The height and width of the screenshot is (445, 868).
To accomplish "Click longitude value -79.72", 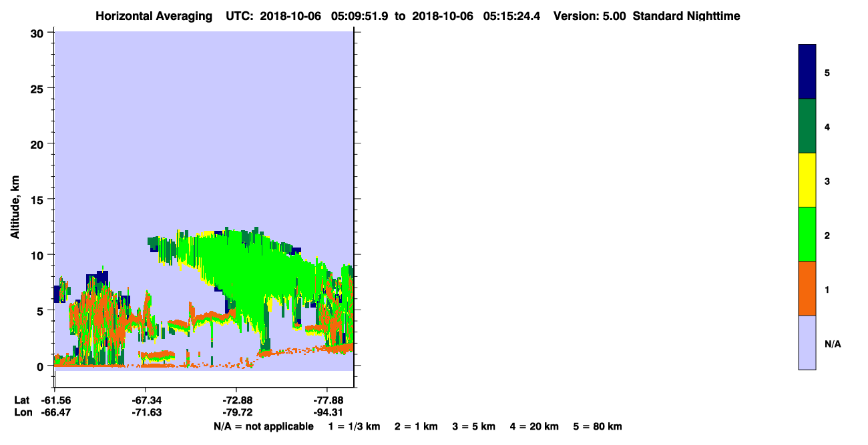I will (x=237, y=412).
